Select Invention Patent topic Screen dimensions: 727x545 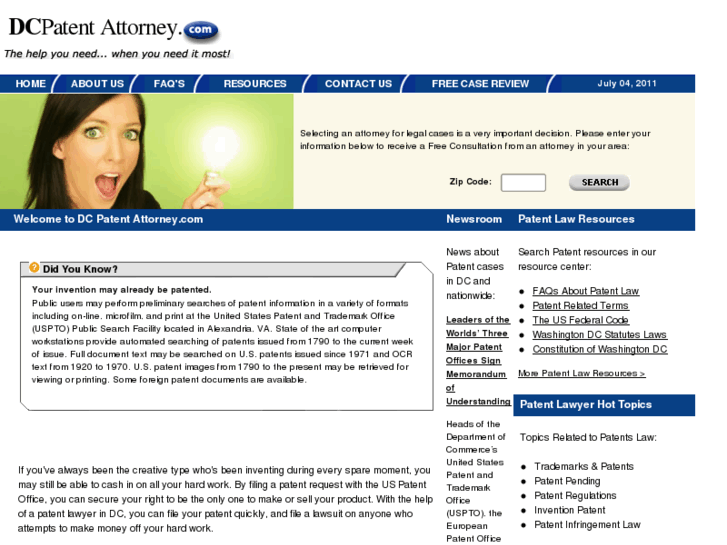pos(570,510)
